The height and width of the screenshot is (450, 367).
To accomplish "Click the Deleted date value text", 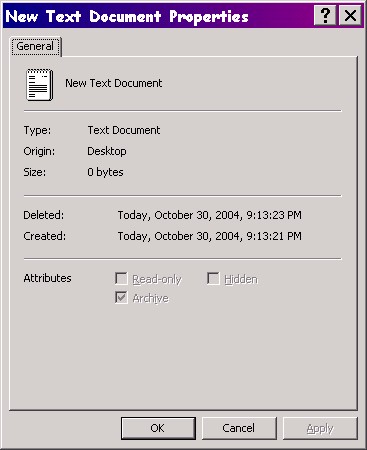I will (x=210, y=215).
